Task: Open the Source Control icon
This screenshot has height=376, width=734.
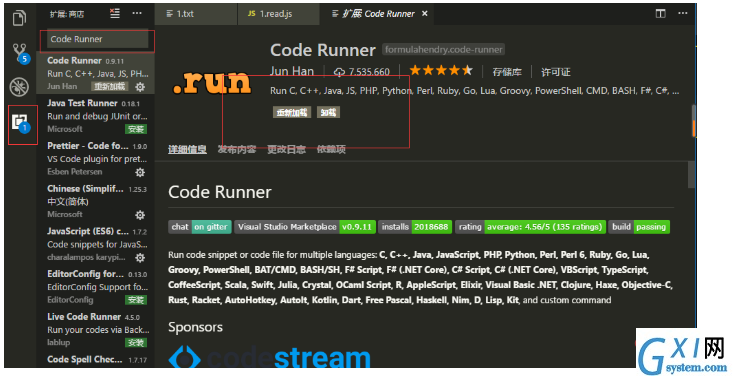Action: [x=20, y=52]
